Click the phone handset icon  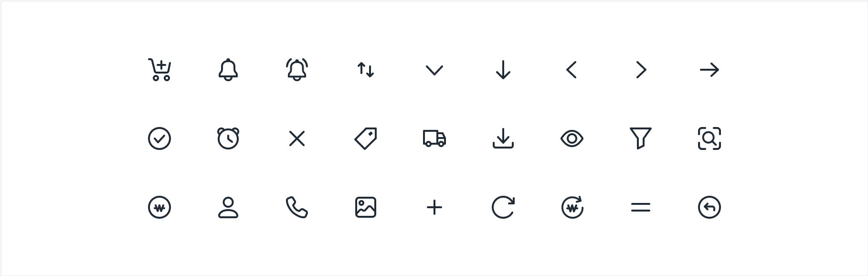point(297,207)
